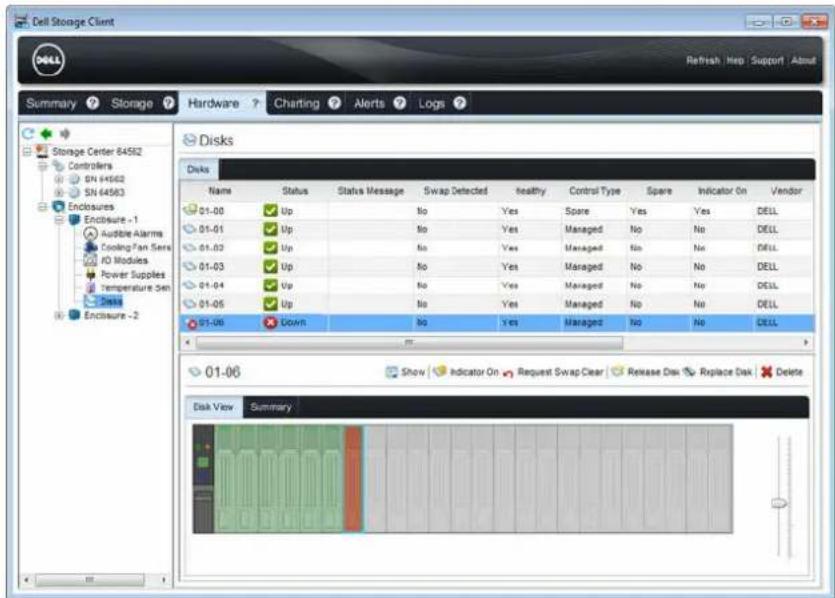Image resolution: width=835 pixels, height=598 pixels.
Task: Click the Temperature Sensors icon
Action: 91,288
